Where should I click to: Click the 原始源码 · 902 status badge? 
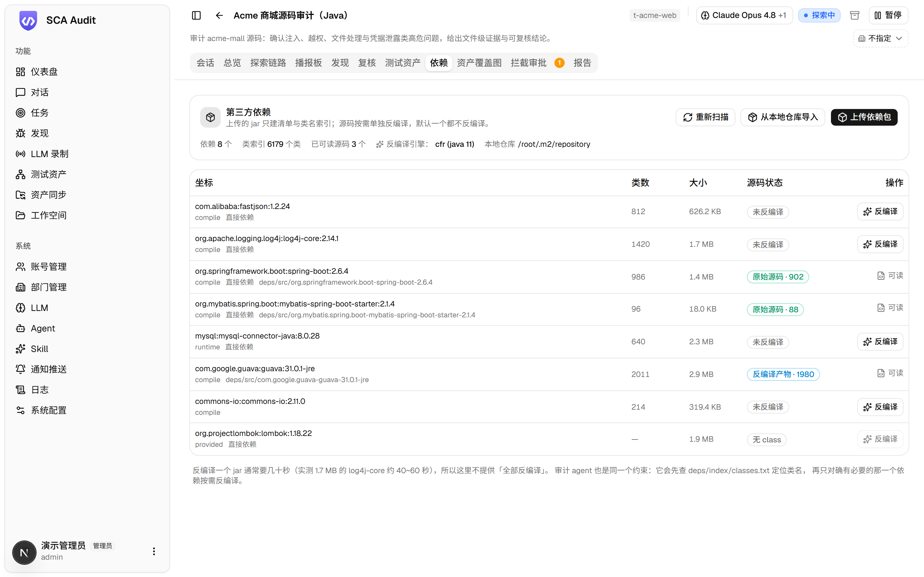click(777, 277)
